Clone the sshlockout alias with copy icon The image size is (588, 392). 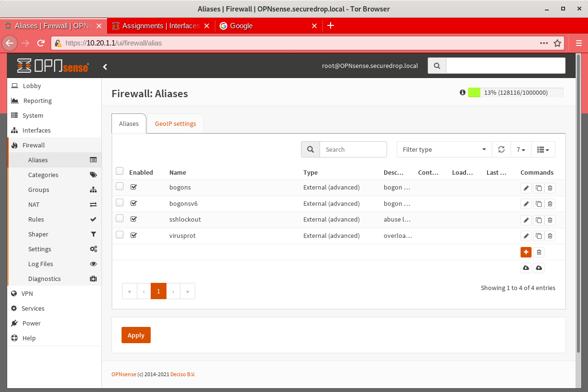(538, 220)
